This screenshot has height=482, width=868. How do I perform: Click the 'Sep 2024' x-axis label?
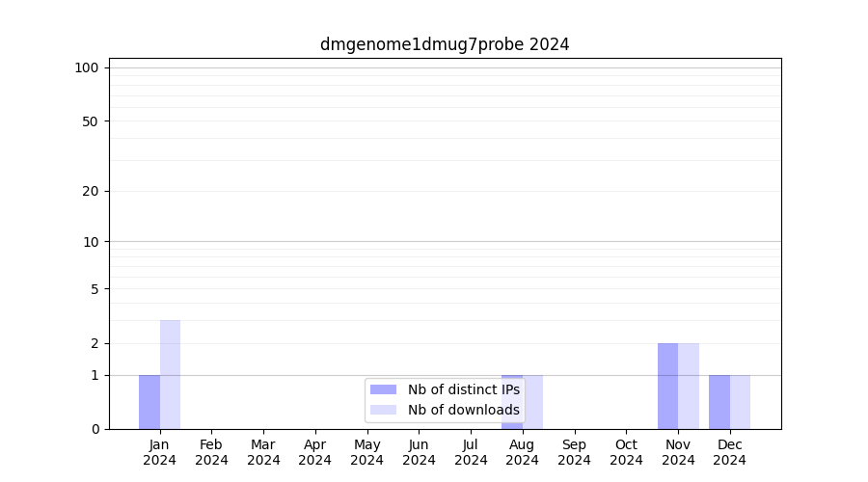574,452
